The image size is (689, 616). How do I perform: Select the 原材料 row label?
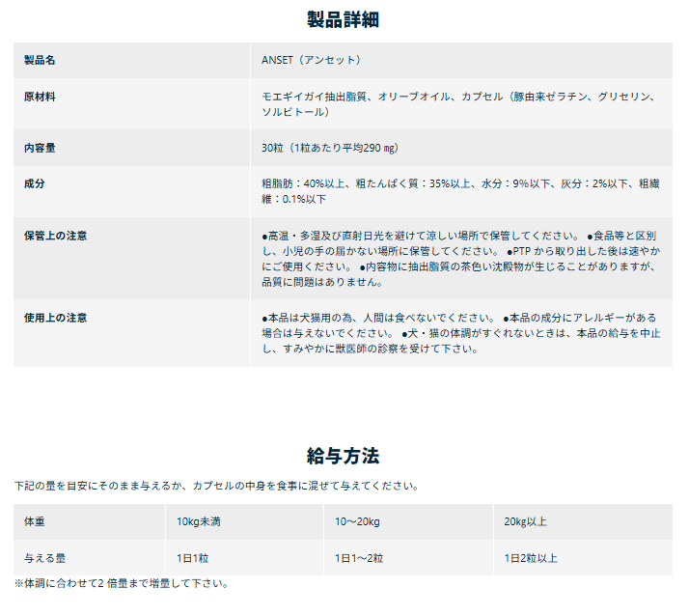point(40,98)
